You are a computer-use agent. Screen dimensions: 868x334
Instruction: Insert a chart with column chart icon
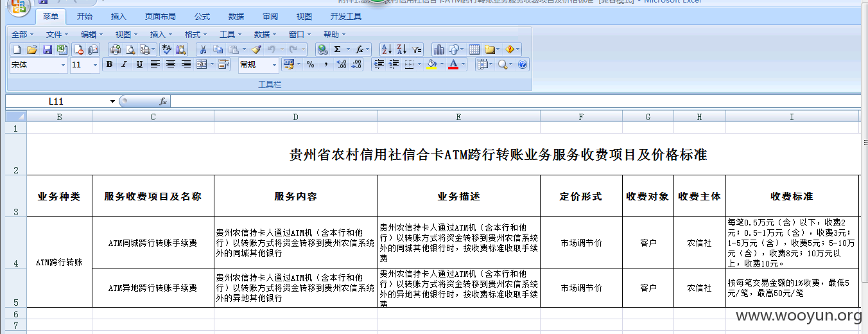coord(439,49)
